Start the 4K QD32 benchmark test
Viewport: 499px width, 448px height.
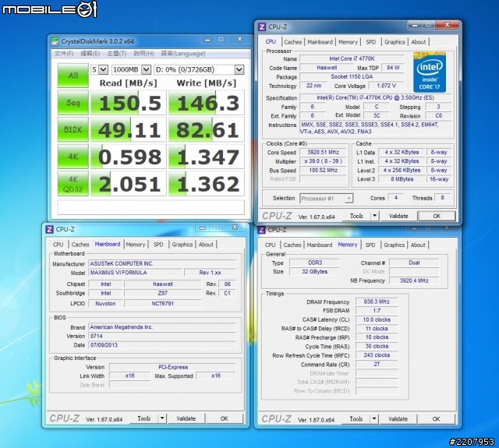73,184
